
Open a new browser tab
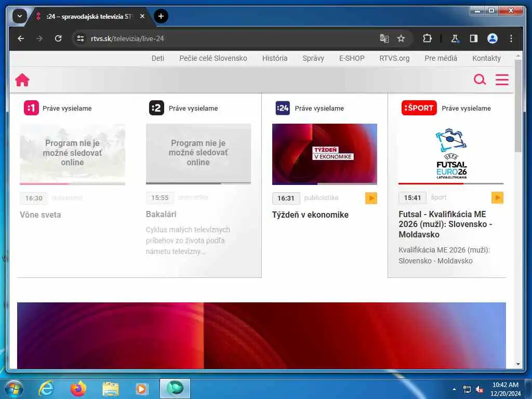[161, 16]
